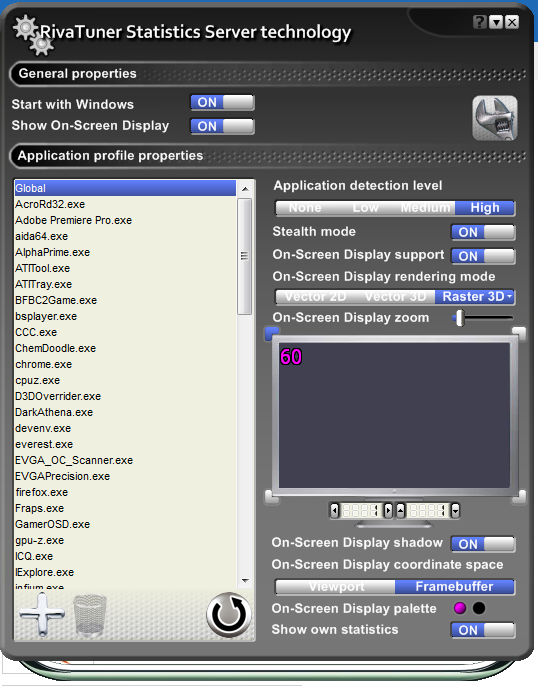Select AlphaPrime.exe profile
This screenshot has height=687, width=538.
coord(125,252)
